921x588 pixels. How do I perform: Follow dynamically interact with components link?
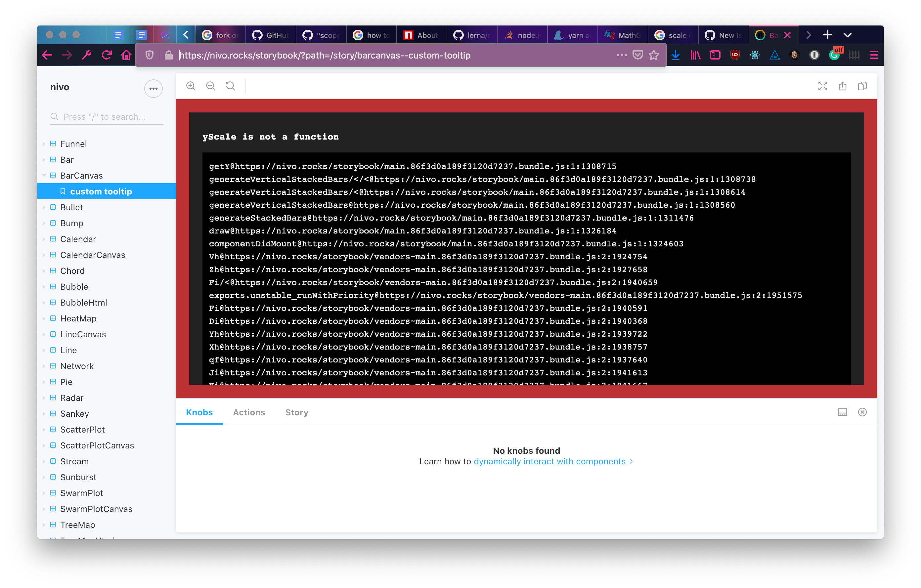(553, 461)
